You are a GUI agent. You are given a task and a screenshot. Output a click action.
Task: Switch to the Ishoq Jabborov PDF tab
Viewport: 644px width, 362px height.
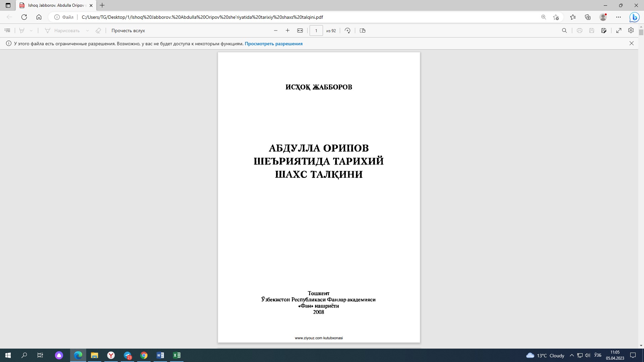pos(55,5)
